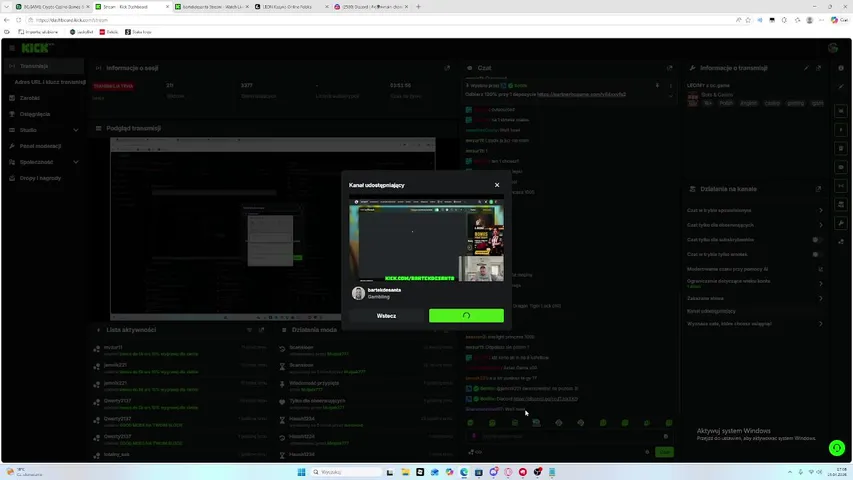Toggle Czat tylko dla subskrybentów switch
The image size is (853, 480).
tap(817, 239)
